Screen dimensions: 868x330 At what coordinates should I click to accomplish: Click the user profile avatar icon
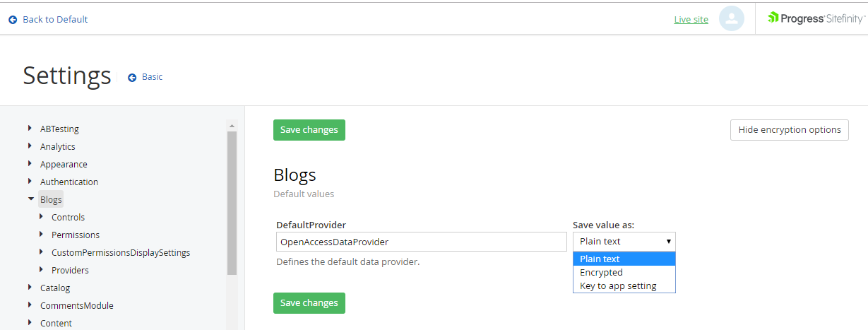pos(732,19)
